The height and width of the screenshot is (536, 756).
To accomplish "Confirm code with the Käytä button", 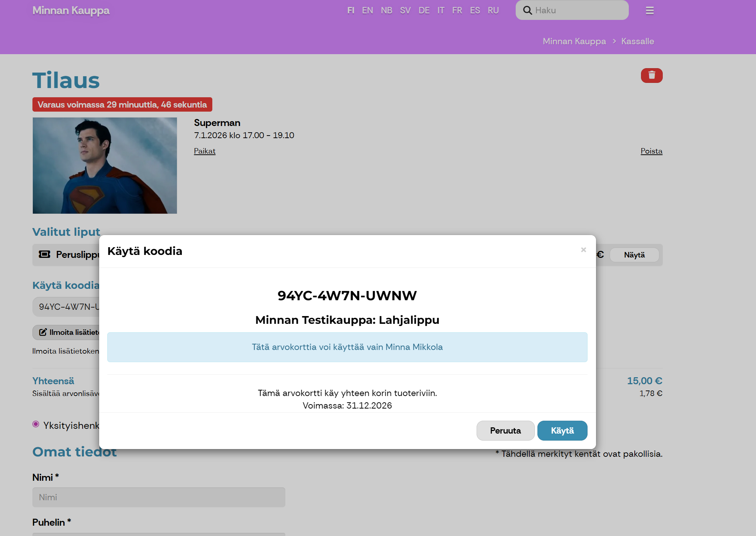I will (x=562, y=431).
